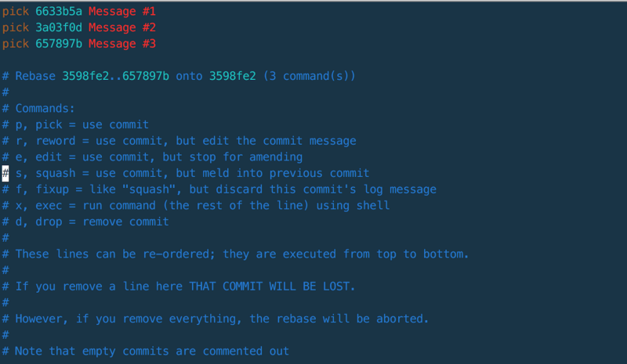Image resolution: width=627 pixels, height=364 pixels.
Task: Click the "p, pick = use commit" line
Action: (x=82, y=124)
